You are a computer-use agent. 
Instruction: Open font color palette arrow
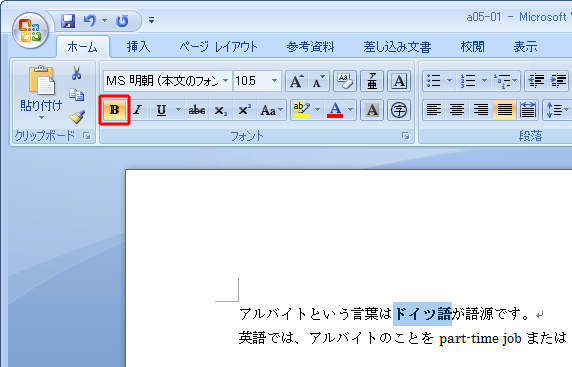351,110
